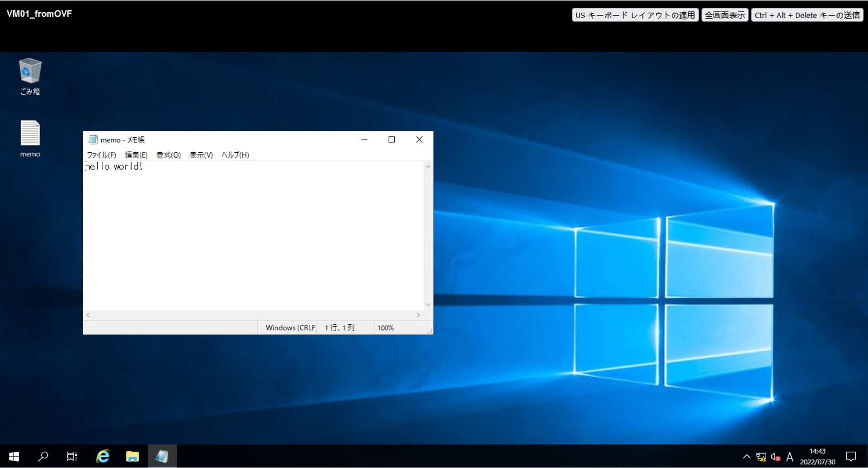The image size is (868, 468).
Task: Open the network status tray icon
Action: click(761, 457)
